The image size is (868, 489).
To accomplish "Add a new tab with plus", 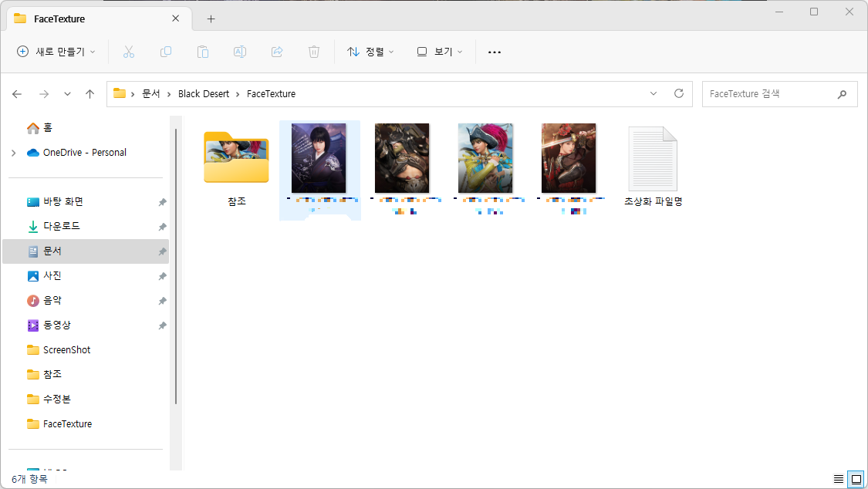I will [211, 19].
